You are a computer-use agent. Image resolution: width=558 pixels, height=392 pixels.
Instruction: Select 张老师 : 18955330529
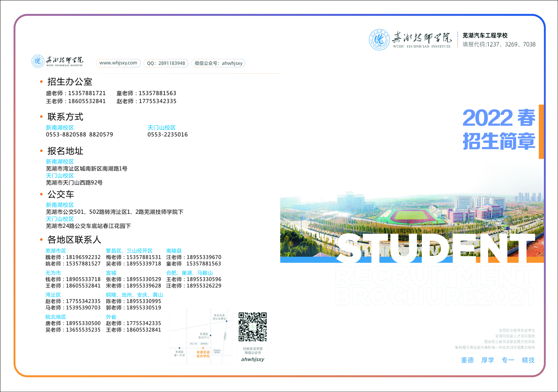(x=134, y=279)
